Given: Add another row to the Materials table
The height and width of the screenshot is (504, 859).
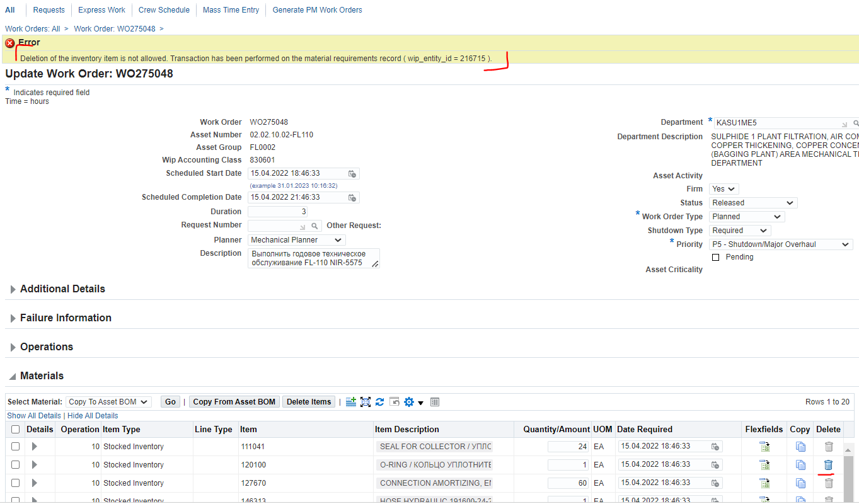Looking at the screenshot, I should click(351, 401).
